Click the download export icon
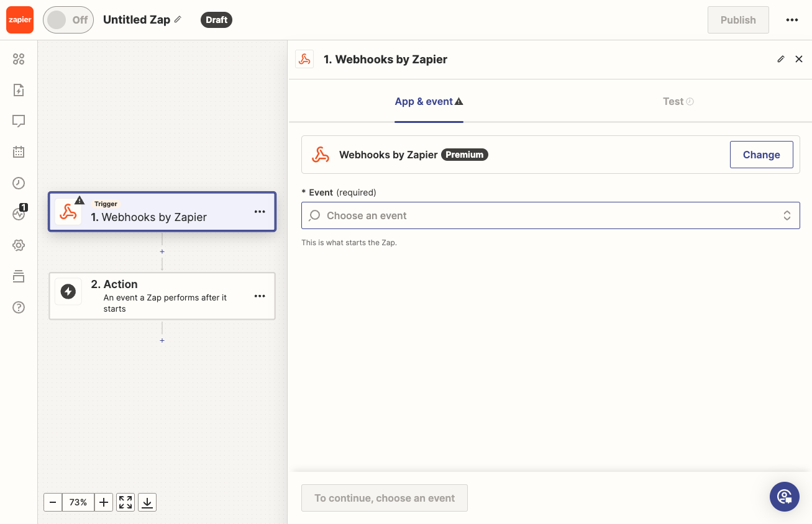812x524 pixels. (147, 502)
